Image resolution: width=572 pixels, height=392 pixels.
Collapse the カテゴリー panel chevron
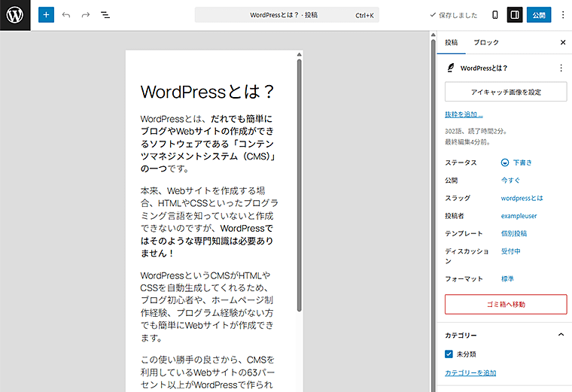(x=561, y=335)
